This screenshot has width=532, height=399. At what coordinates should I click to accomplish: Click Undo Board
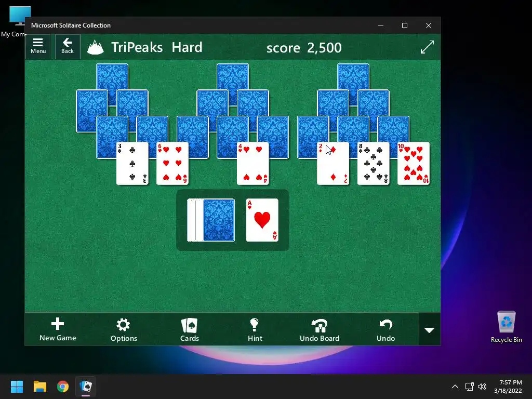320,329
